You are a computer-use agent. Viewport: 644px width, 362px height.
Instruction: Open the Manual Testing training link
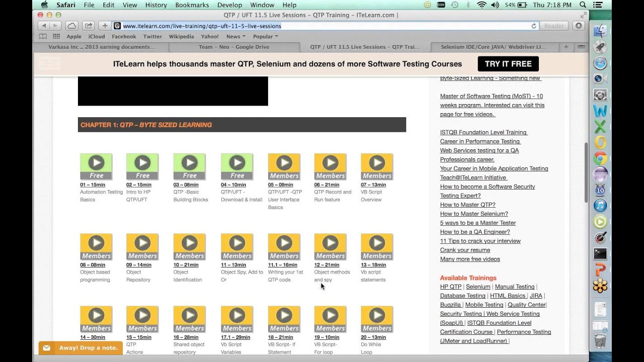pyautogui.click(x=515, y=287)
